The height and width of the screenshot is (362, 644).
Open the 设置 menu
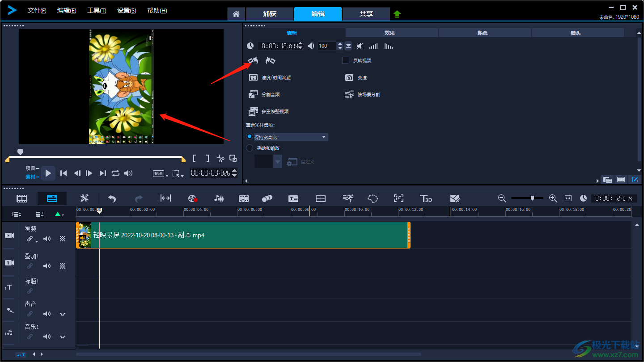click(127, 11)
